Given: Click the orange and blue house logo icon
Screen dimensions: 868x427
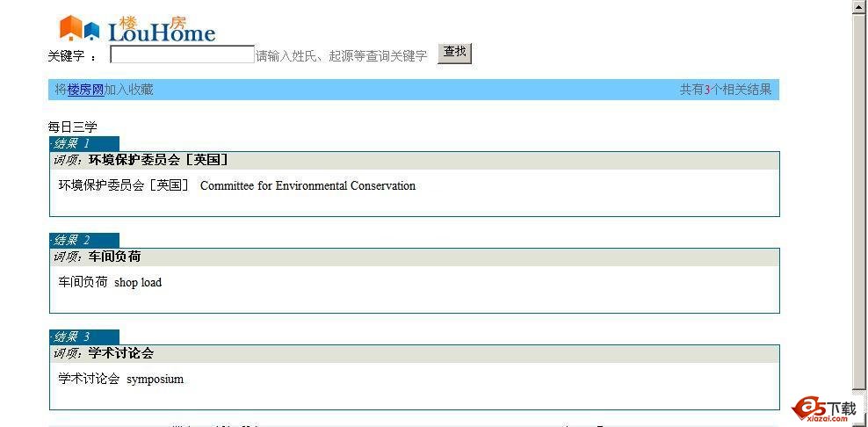Looking at the screenshot, I should 79,28.
